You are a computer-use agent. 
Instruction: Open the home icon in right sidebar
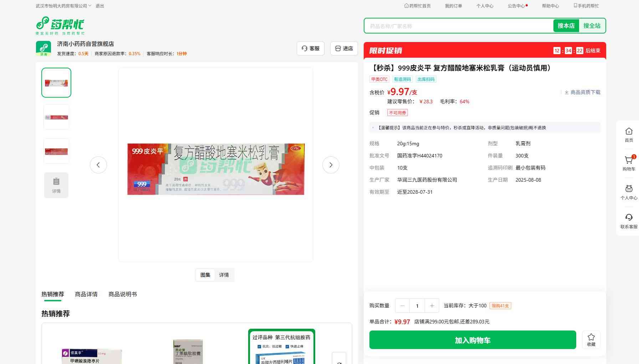tap(629, 131)
